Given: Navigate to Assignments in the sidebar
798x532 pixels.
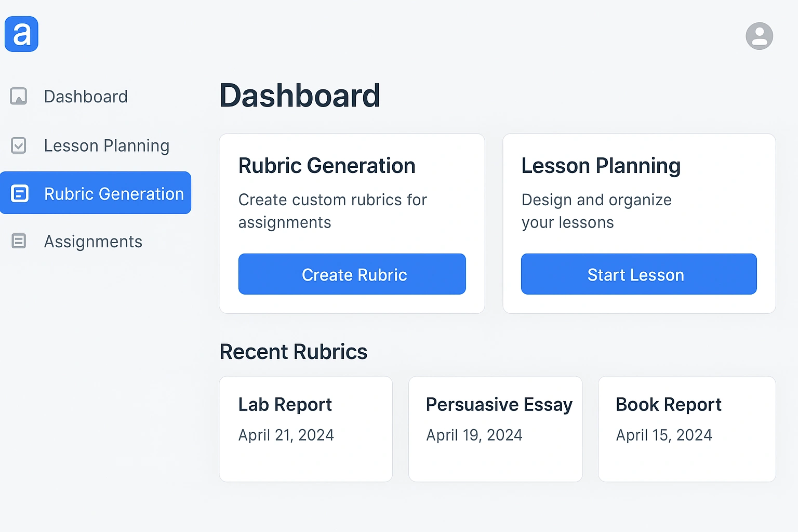Looking at the screenshot, I should tap(93, 242).
